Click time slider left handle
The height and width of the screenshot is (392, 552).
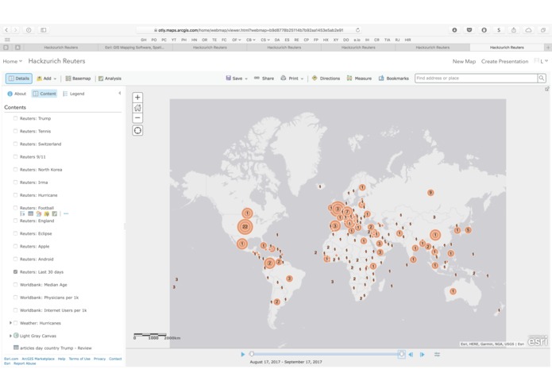[251, 354]
